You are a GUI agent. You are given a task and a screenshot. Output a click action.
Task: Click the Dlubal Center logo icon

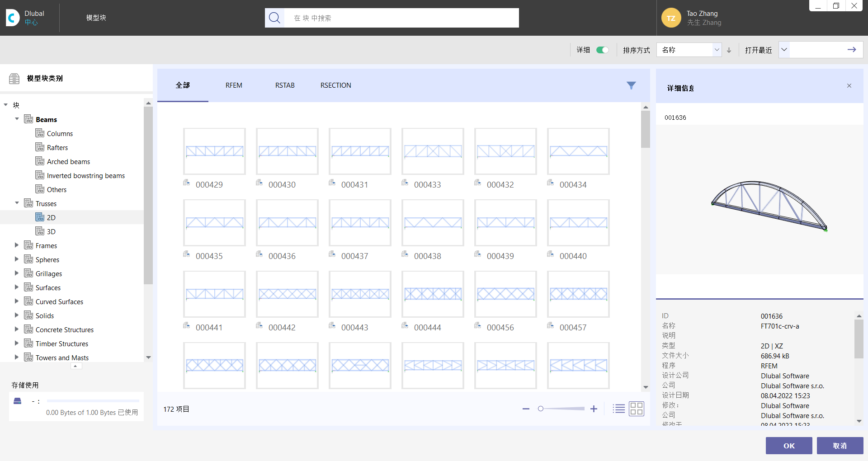coord(13,18)
